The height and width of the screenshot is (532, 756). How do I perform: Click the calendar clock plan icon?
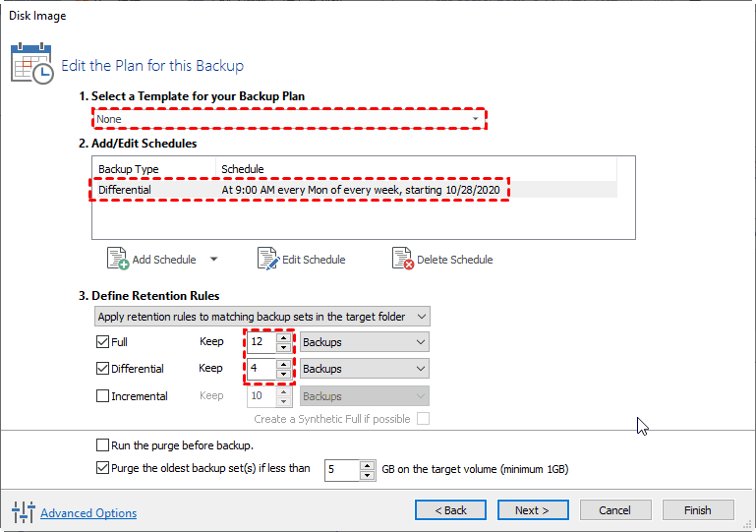pyautogui.click(x=32, y=64)
